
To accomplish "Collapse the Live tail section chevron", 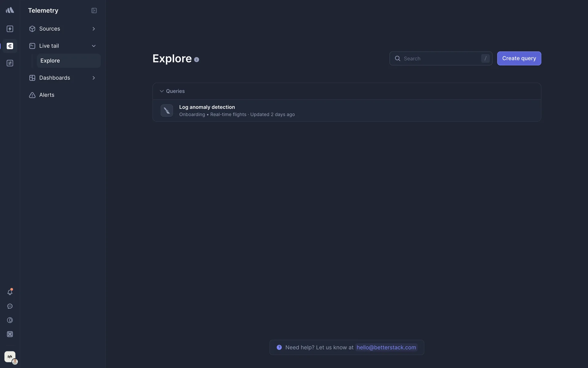I will pyautogui.click(x=94, y=46).
